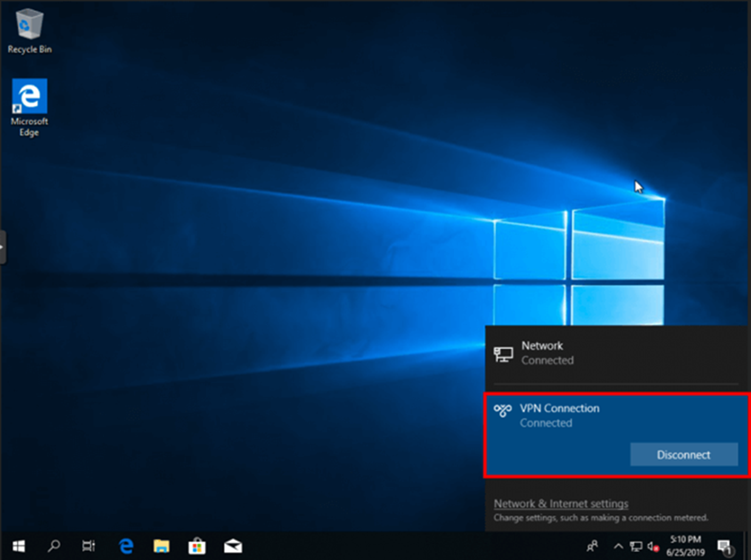The width and height of the screenshot is (751, 560).
Task: Expand the flyout arrow on the left edge
Action: [x=3, y=247]
